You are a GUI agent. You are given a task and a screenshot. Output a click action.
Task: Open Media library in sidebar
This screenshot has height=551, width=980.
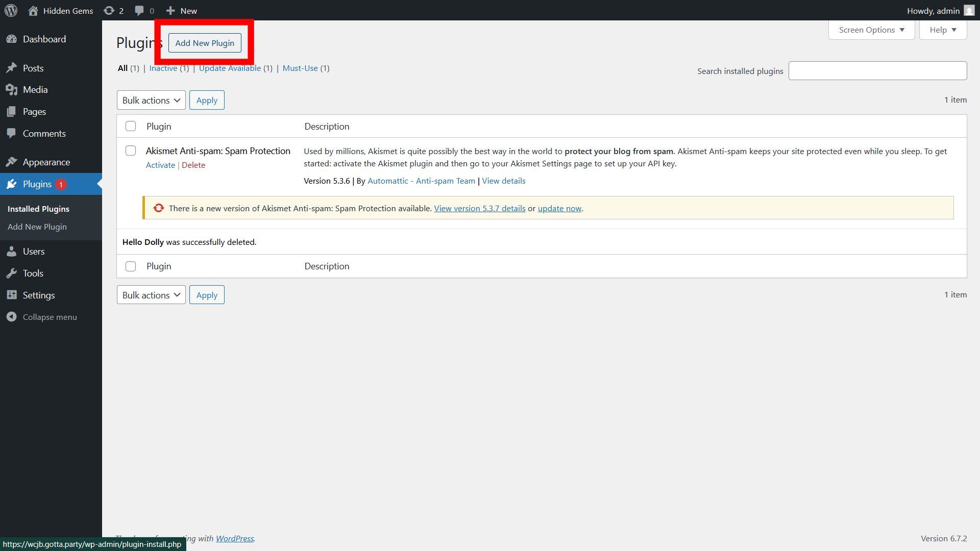point(35,90)
